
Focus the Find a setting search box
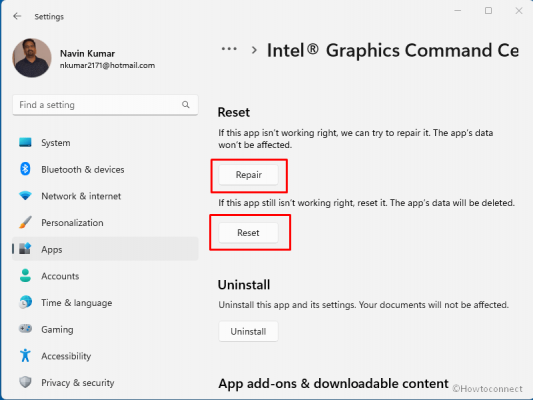(105, 105)
